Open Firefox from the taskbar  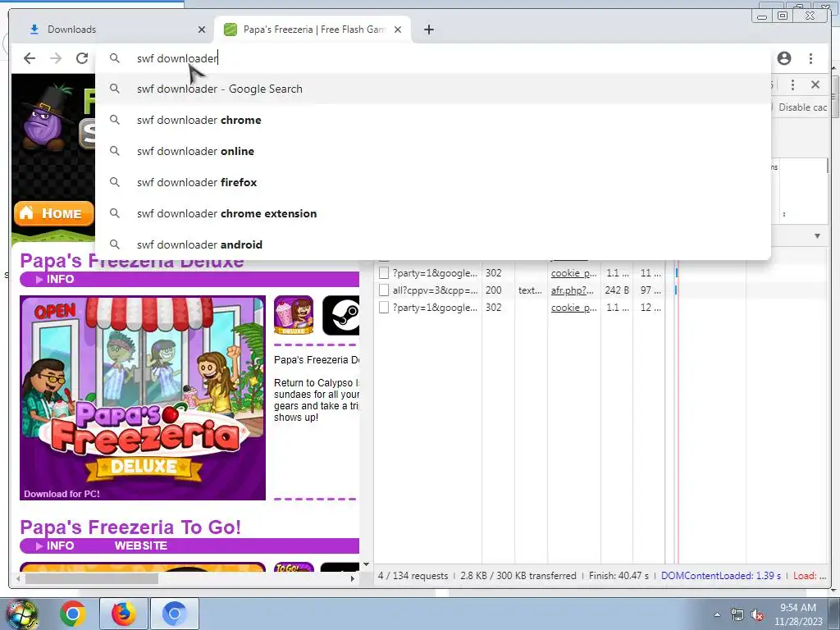pos(123,614)
